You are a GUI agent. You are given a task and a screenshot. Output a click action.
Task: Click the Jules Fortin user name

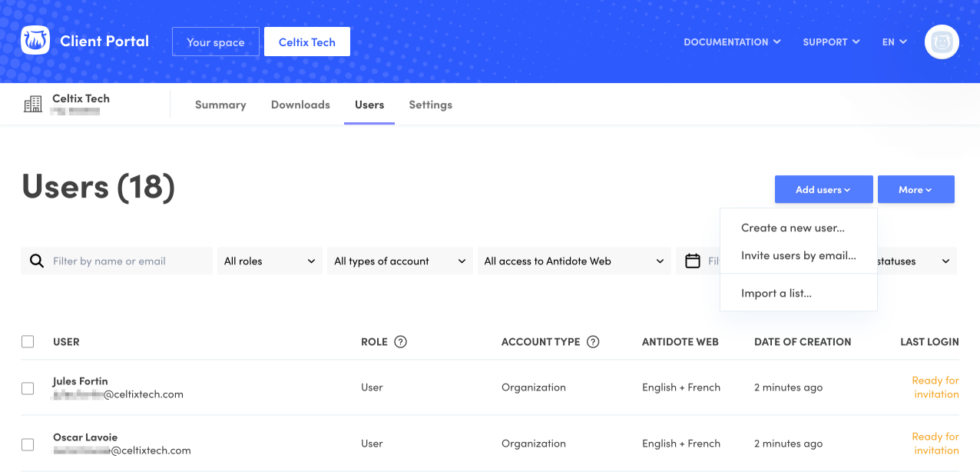[x=81, y=381]
